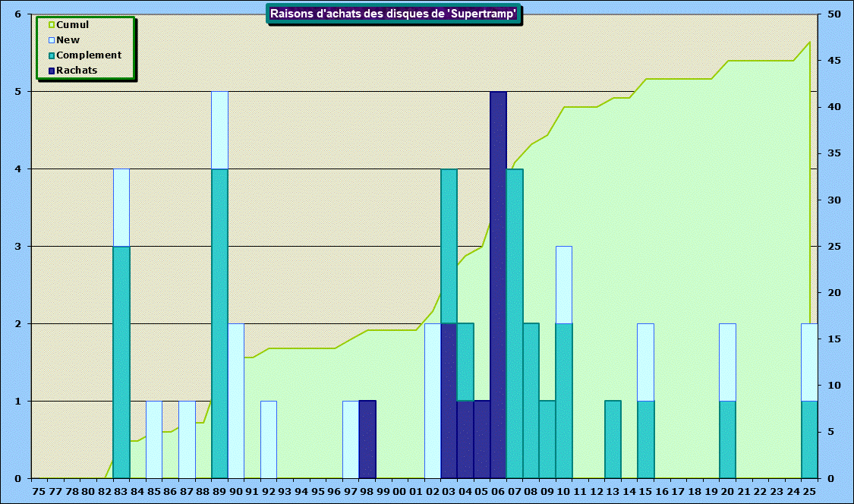Click the Complement legend color swatch
Image resolution: width=854 pixels, height=504 pixels.
pos(52,55)
